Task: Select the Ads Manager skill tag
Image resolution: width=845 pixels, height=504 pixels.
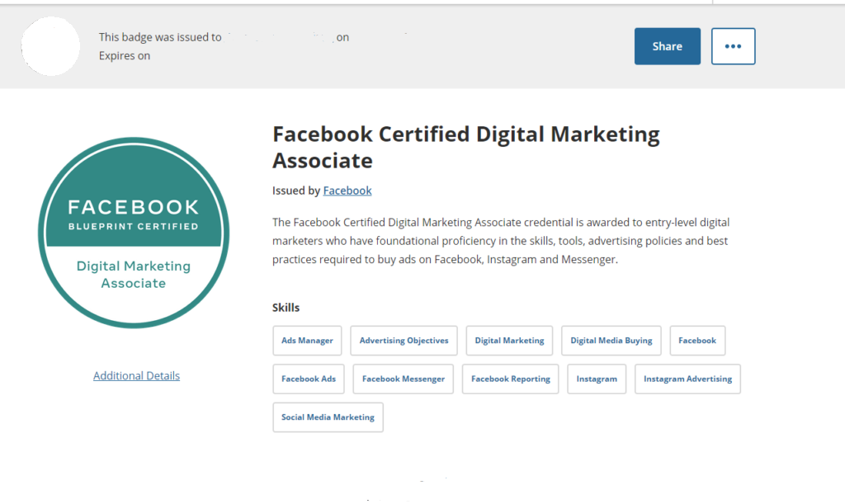Action: pos(307,340)
